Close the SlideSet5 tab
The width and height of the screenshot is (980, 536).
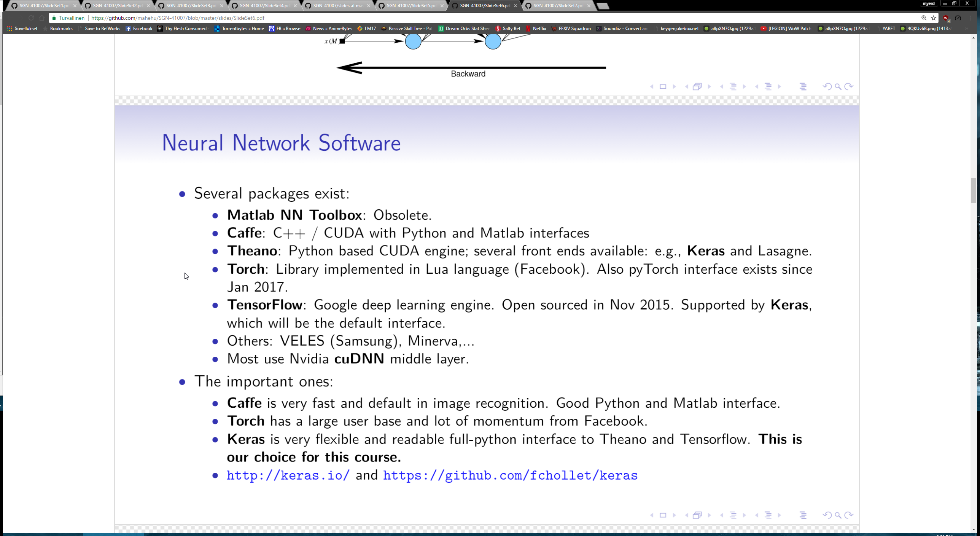point(442,6)
